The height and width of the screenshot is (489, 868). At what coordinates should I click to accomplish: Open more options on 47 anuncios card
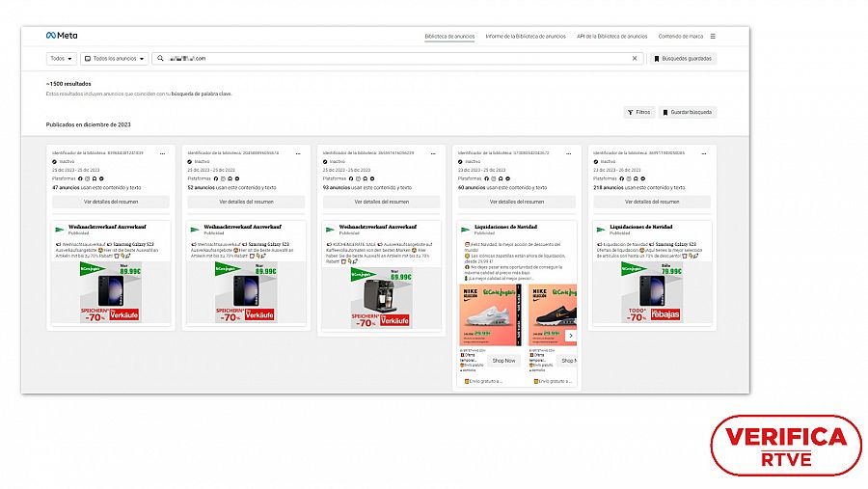[162, 153]
